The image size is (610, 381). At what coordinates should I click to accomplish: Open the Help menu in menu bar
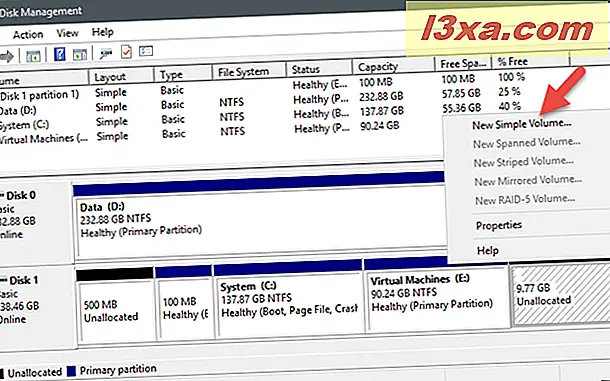tap(102, 32)
